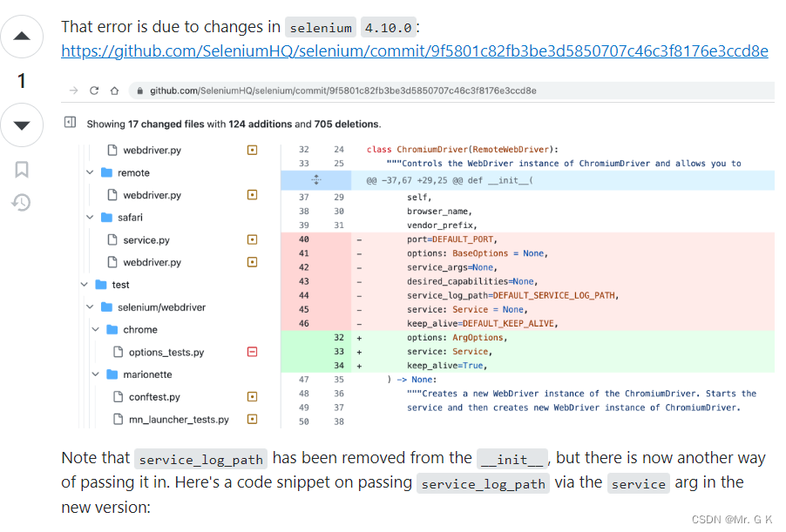Screen dimensions: 786x532
Task: Click added line 'options: ArgOptions,'
Action: [x=457, y=338]
